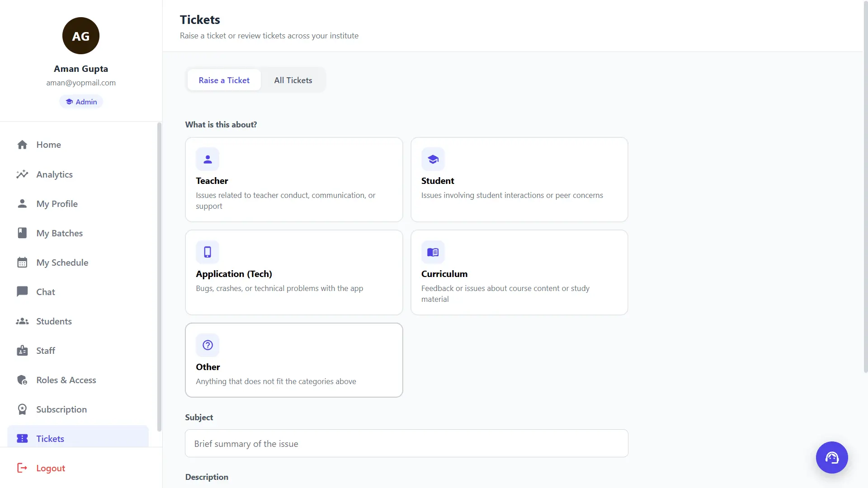Click the Admin role badge

tap(81, 102)
